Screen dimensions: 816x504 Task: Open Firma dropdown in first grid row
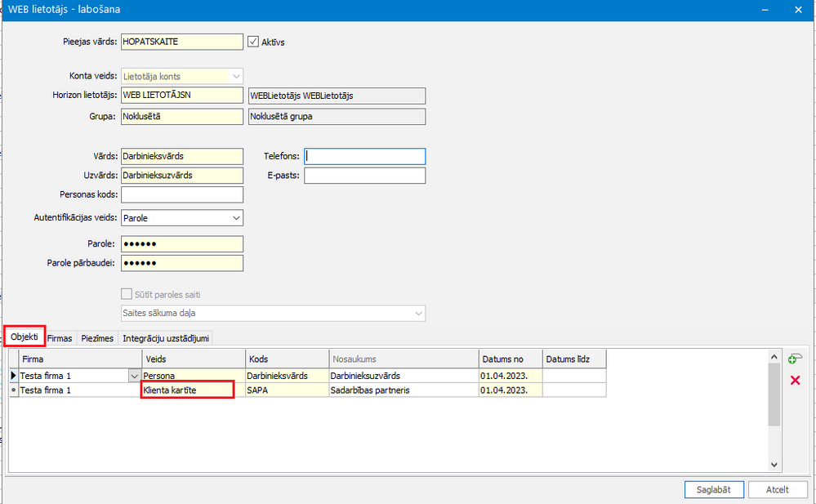pyautogui.click(x=134, y=376)
